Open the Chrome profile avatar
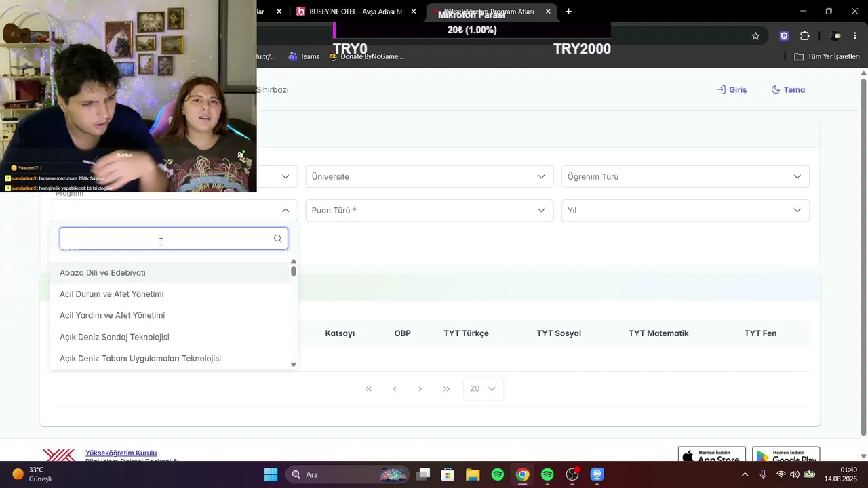 (835, 36)
